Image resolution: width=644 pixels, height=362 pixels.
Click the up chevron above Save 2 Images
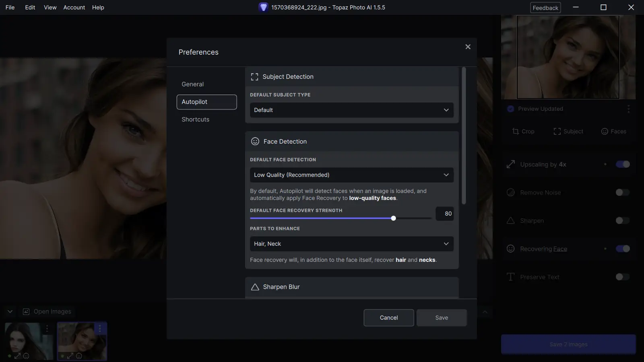click(485, 312)
